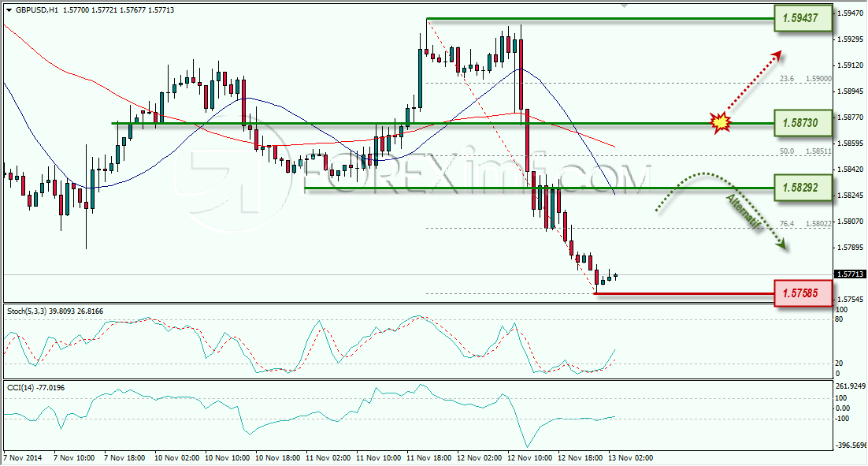
Task: Click price axis value 1.58245
Action: click(851, 195)
